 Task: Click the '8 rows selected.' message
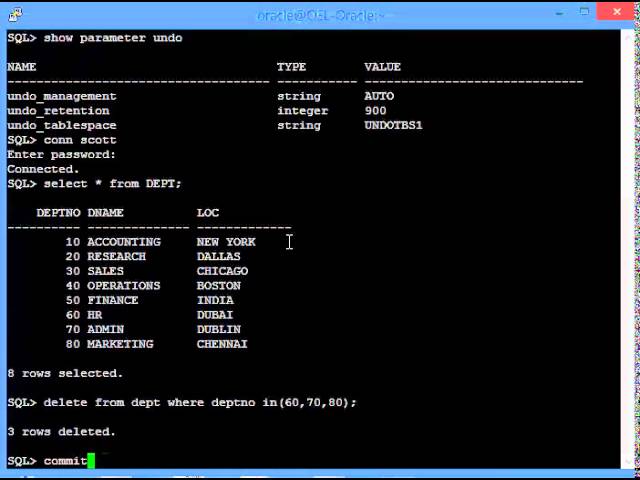65,373
